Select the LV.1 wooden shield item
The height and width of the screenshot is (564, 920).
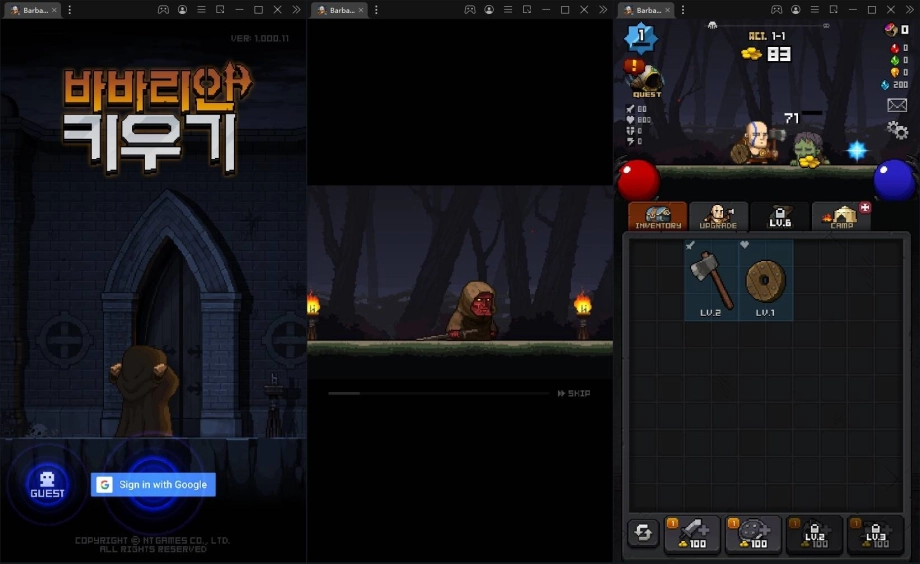point(766,281)
